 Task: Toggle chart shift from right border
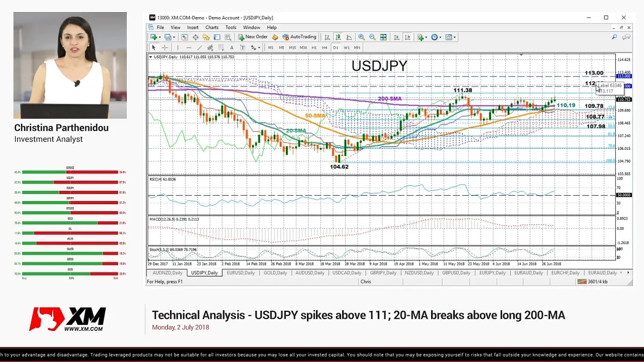[x=408, y=37]
